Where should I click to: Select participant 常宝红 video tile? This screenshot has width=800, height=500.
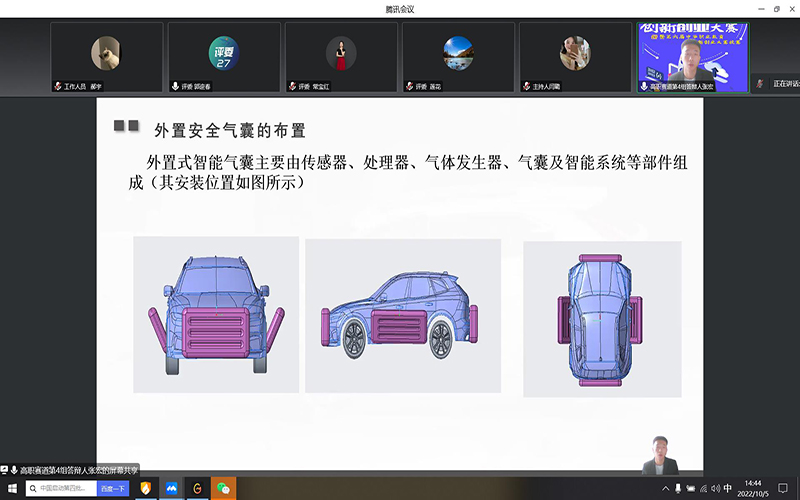point(341,57)
